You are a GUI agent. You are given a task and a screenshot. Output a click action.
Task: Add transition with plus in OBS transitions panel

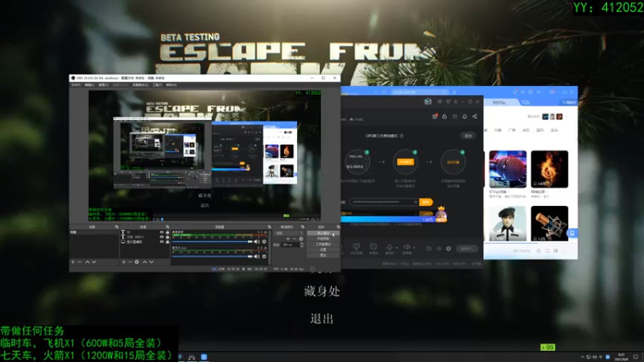point(288,239)
